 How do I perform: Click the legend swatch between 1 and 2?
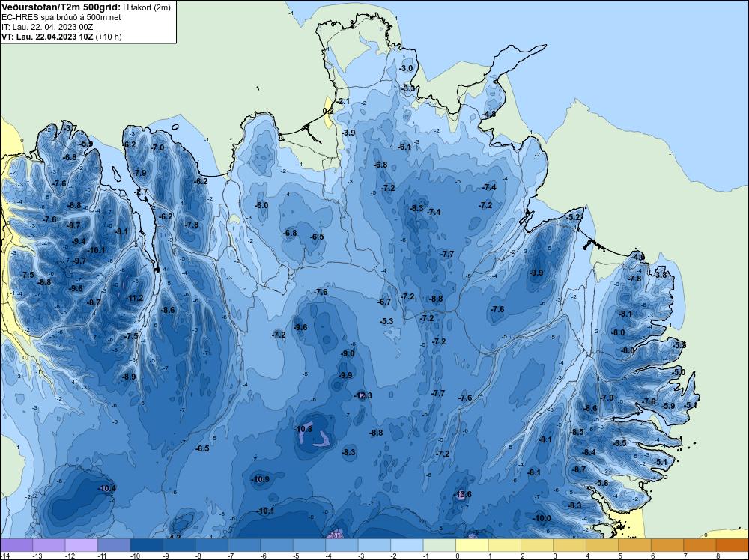(x=504, y=545)
